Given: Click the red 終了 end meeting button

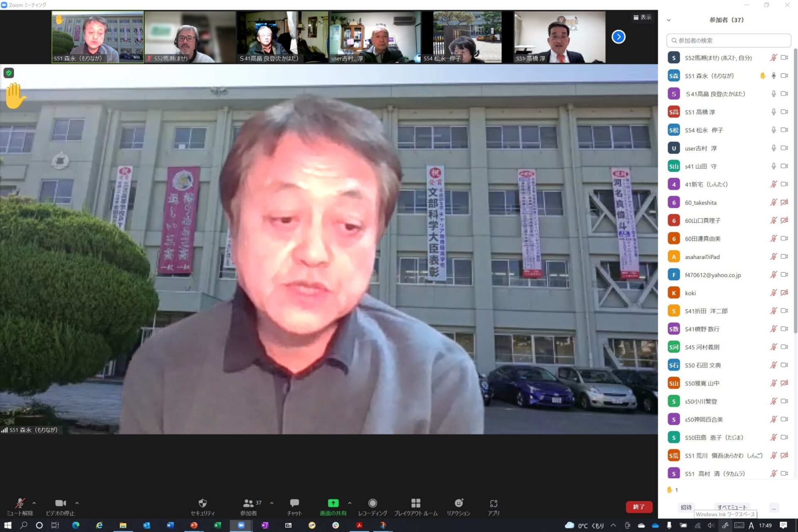Looking at the screenshot, I should (639, 507).
